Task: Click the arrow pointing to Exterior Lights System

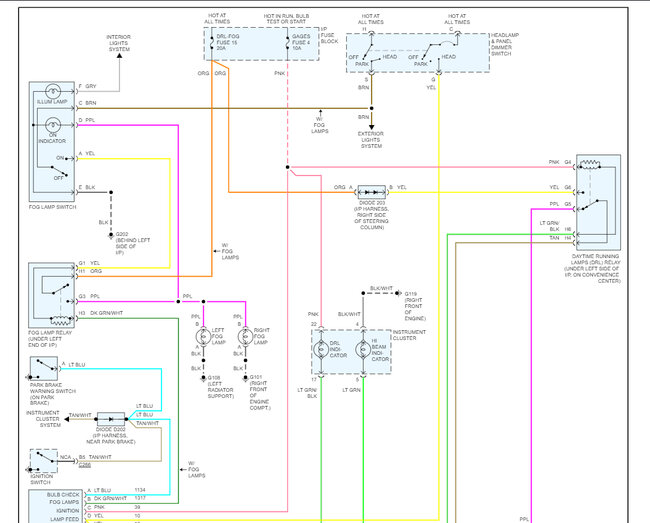Action: click(x=371, y=127)
